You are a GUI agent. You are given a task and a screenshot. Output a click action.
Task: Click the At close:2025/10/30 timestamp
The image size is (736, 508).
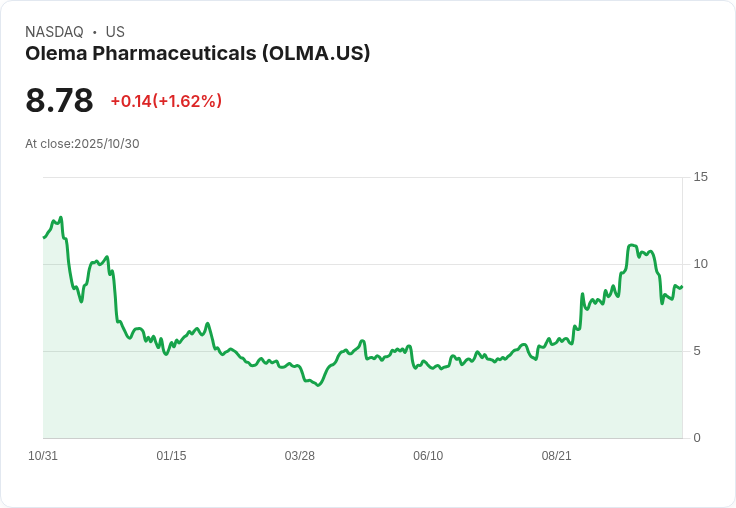(82, 144)
